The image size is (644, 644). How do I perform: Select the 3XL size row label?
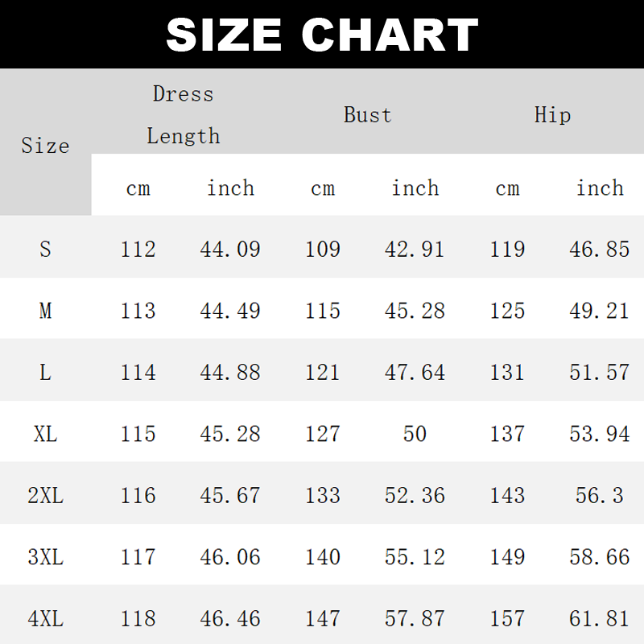[x=45, y=557]
